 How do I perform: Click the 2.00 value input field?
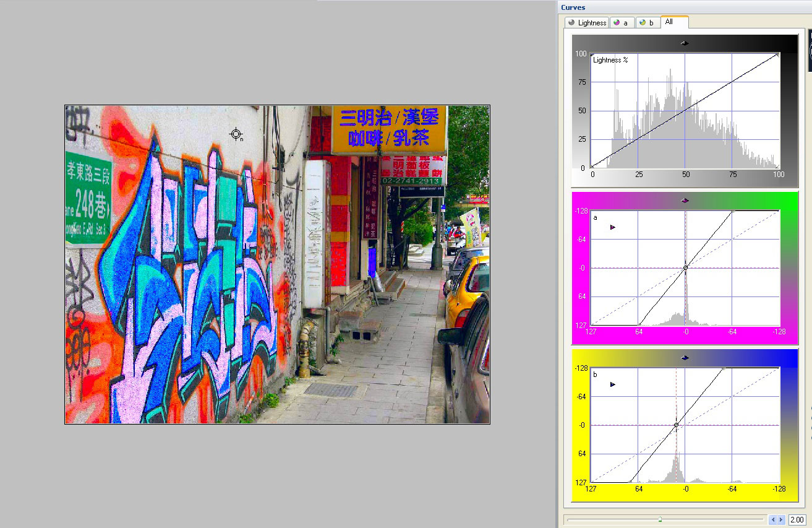coord(797,519)
